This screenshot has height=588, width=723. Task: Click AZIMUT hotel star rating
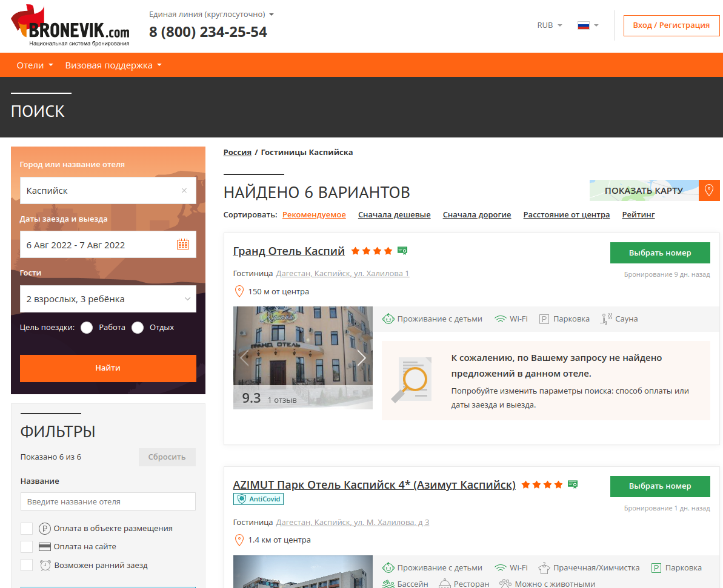coord(542,484)
